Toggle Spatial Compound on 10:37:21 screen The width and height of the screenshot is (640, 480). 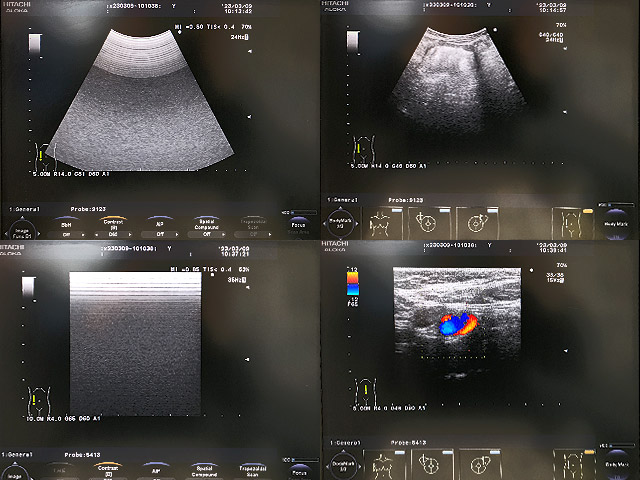(204, 469)
